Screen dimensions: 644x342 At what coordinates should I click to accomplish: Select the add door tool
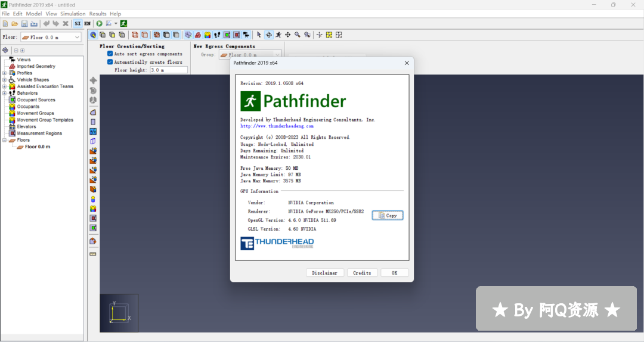[x=93, y=141]
